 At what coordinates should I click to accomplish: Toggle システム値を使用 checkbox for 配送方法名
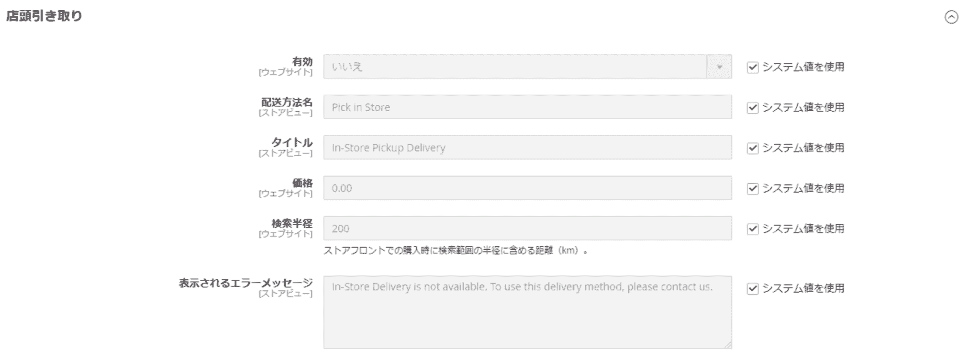pyautogui.click(x=753, y=108)
